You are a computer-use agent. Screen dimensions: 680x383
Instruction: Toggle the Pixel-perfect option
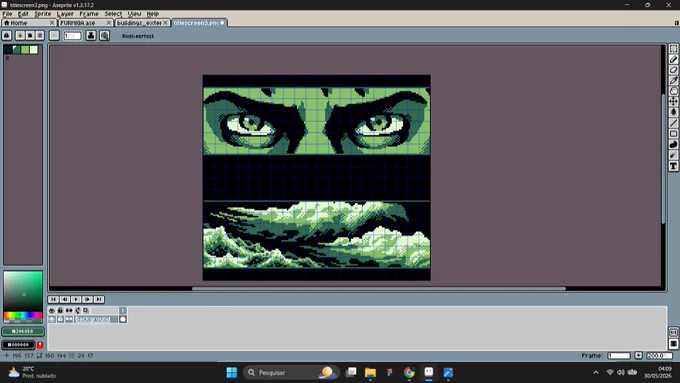tap(138, 36)
